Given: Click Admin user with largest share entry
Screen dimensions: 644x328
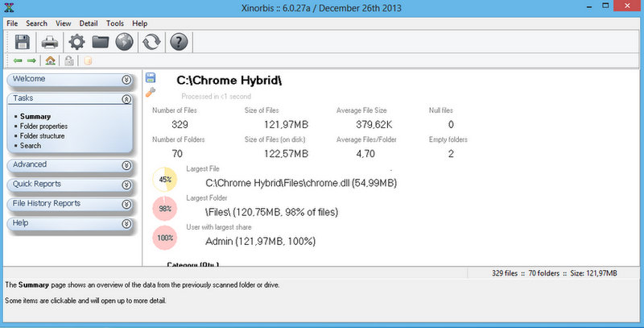Looking at the screenshot, I should 260,241.
